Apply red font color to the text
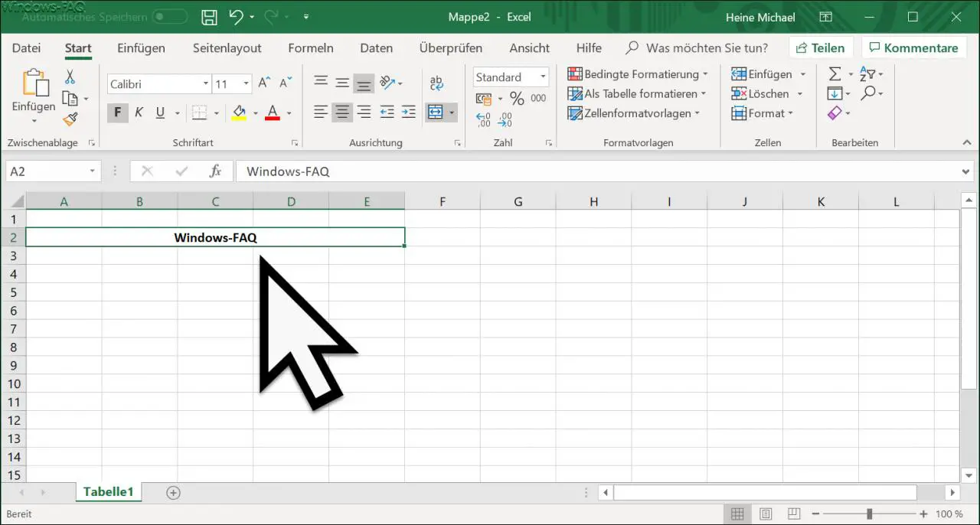The height and width of the screenshot is (525, 980). (x=272, y=113)
